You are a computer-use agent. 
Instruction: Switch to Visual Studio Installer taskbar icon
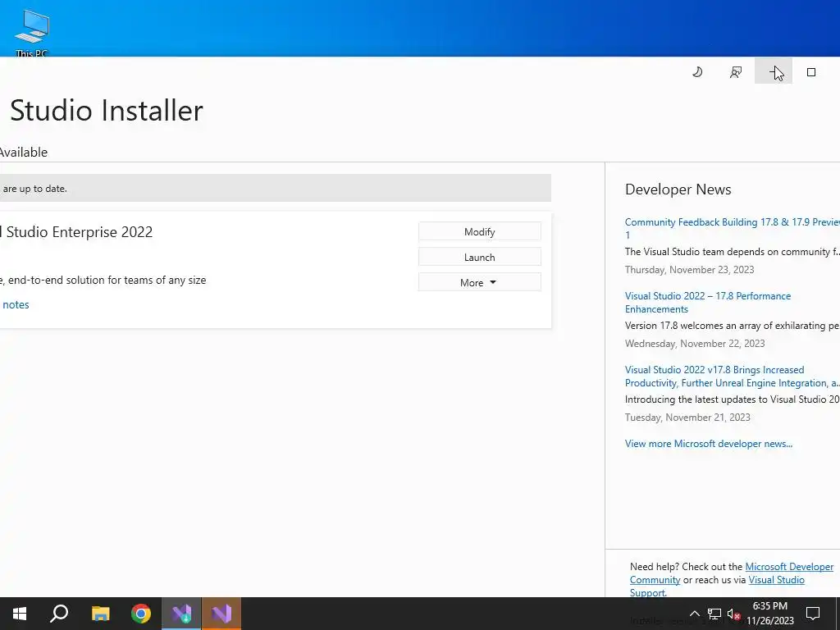click(181, 614)
